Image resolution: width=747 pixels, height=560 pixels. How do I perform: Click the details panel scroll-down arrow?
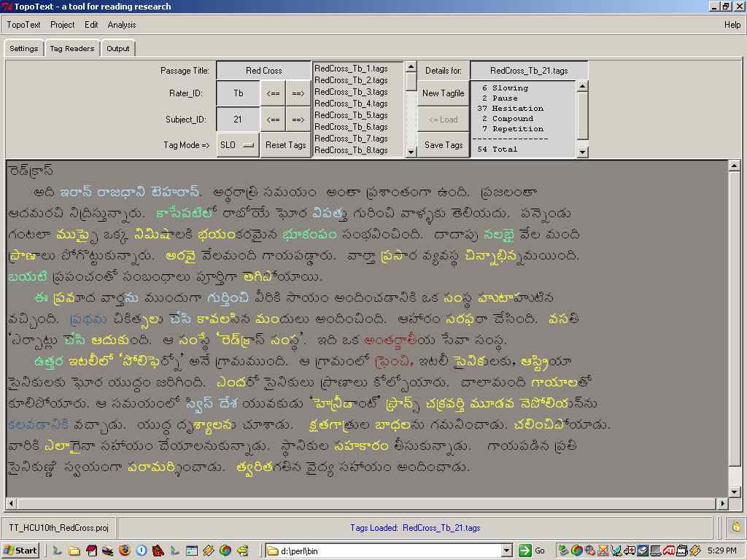582,152
